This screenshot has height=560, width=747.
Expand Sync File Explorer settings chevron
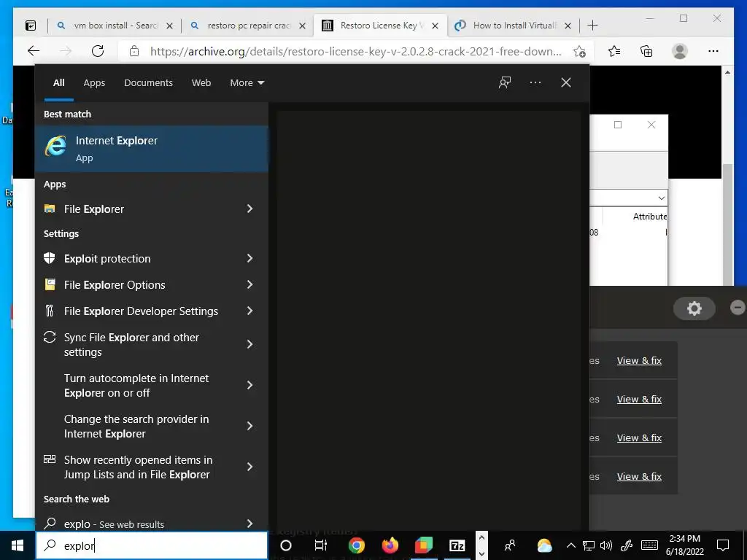tap(249, 344)
